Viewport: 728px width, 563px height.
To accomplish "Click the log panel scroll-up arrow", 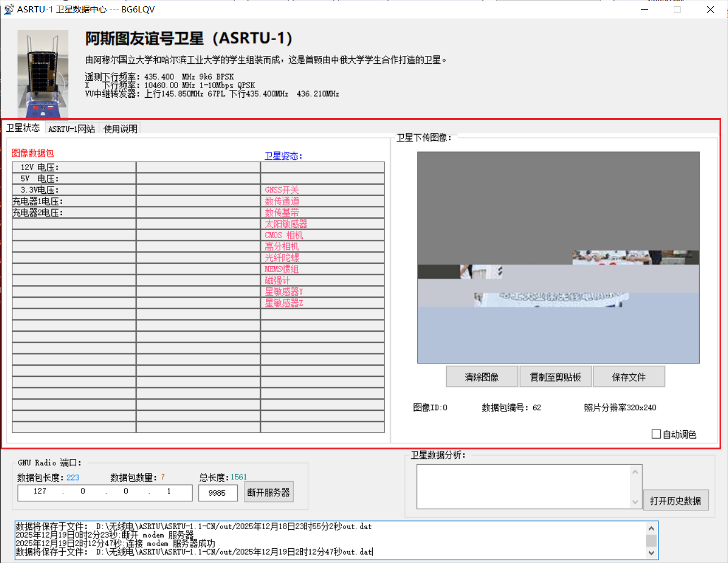I will coord(651,529).
